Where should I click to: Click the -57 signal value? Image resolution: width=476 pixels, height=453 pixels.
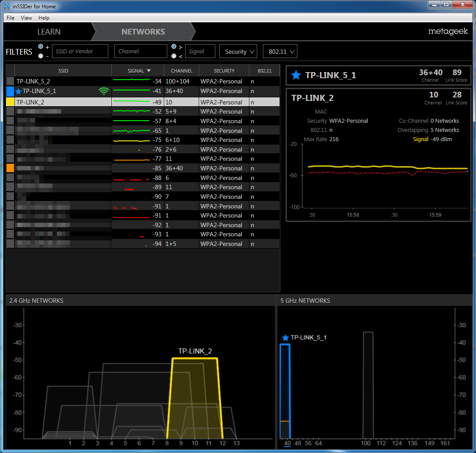[157, 121]
